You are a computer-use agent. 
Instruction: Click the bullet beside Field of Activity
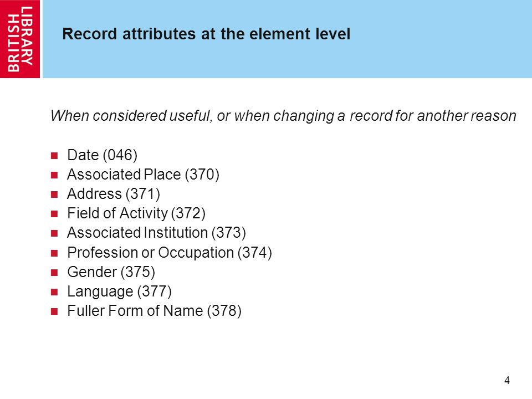(x=54, y=214)
